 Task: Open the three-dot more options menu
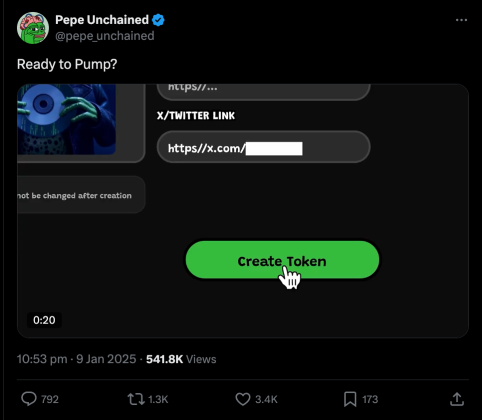[x=461, y=20]
